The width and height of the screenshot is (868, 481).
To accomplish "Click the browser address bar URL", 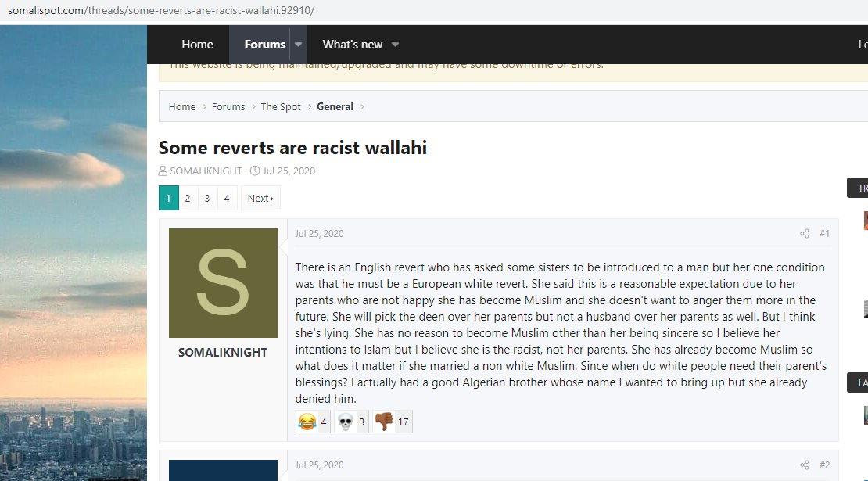I will click(161, 10).
